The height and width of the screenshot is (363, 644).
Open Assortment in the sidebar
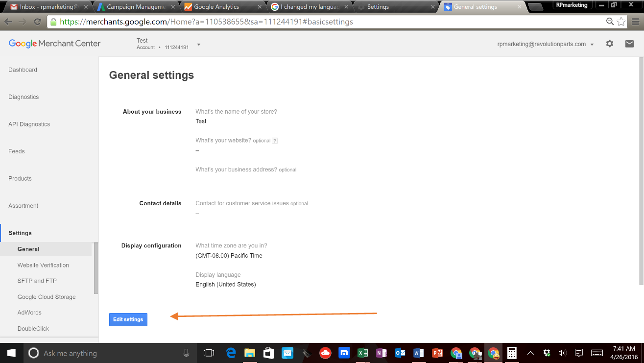(23, 206)
